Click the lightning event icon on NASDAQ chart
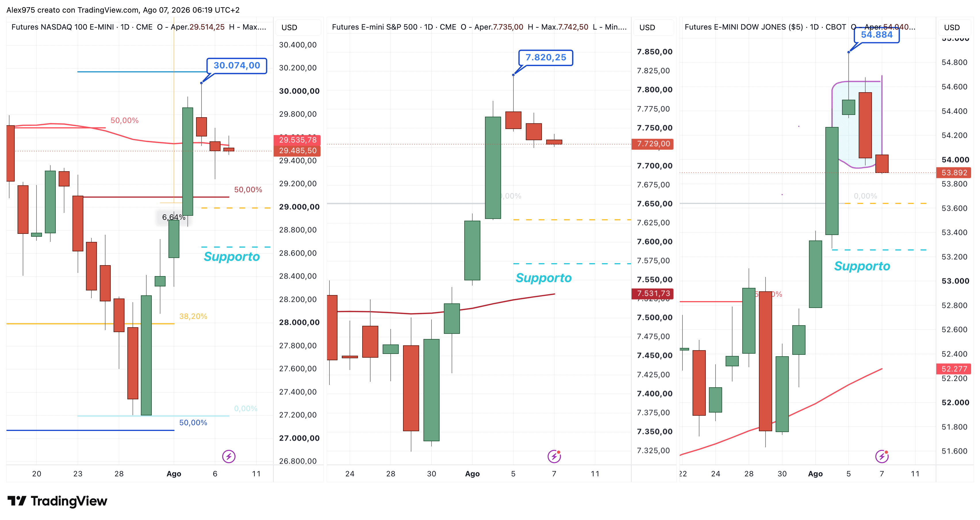This screenshot has height=520, width=980. coord(229,456)
